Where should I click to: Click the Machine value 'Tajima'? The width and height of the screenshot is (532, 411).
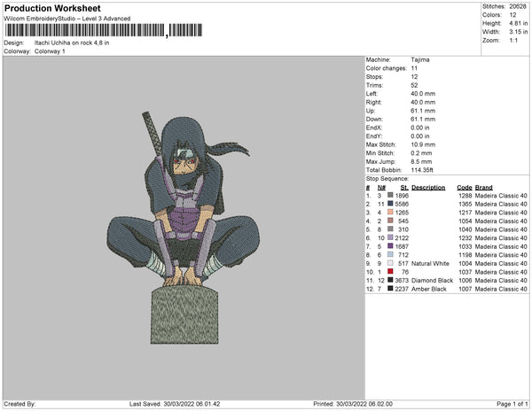click(420, 59)
